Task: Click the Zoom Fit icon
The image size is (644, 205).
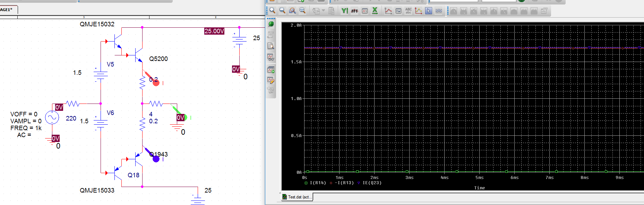Action: click(x=302, y=11)
